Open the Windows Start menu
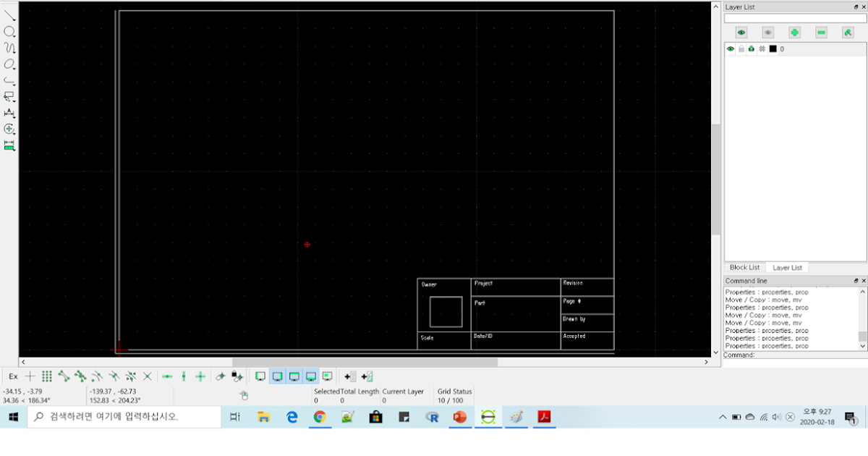 click(13, 417)
